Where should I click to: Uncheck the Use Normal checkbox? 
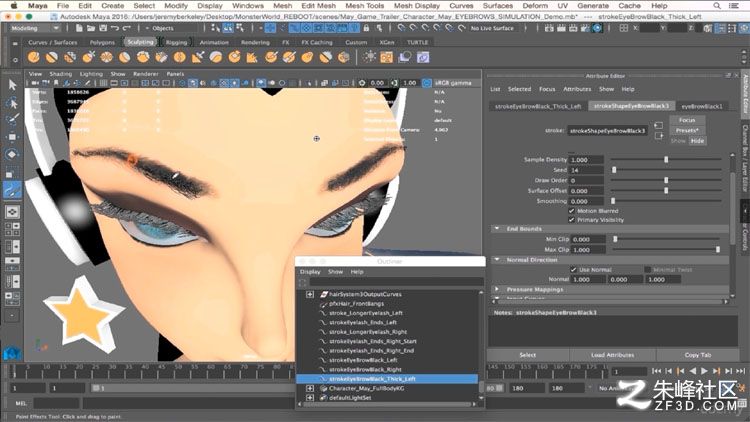tap(573, 270)
